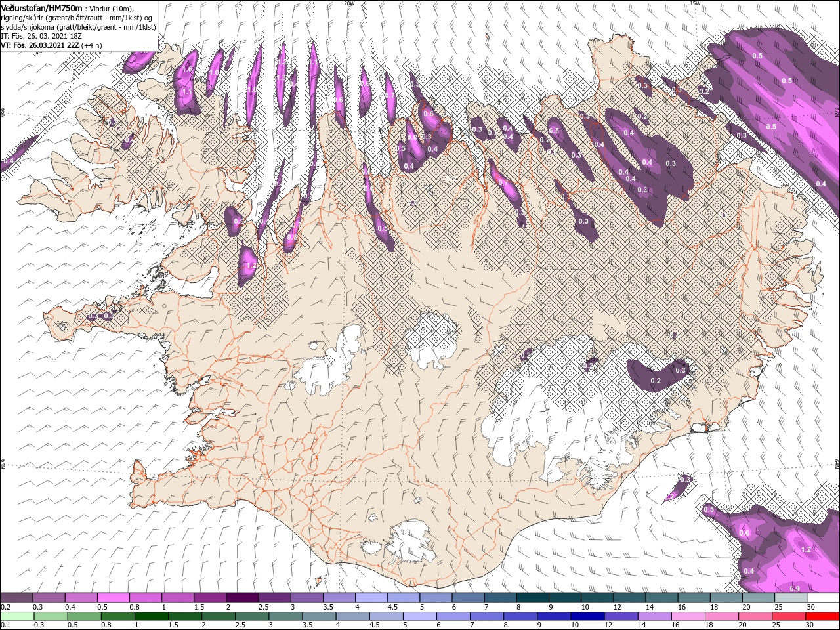Click the 30 value label in upper legend row
The height and width of the screenshot is (630, 840).
811,608
